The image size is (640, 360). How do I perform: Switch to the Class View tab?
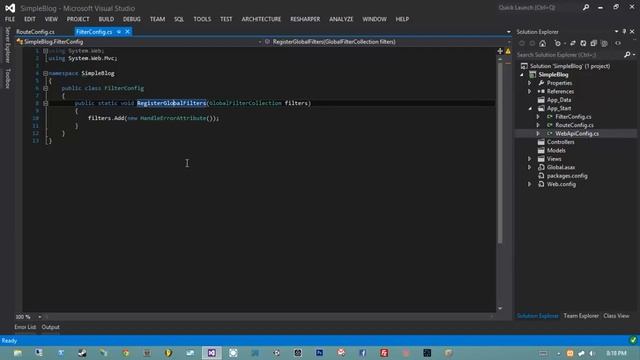[616, 316]
